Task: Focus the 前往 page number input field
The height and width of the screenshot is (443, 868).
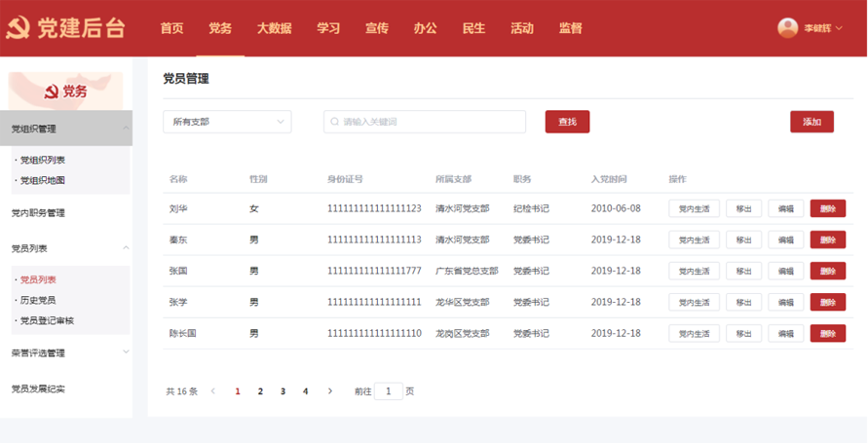Action: click(x=388, y=391)
